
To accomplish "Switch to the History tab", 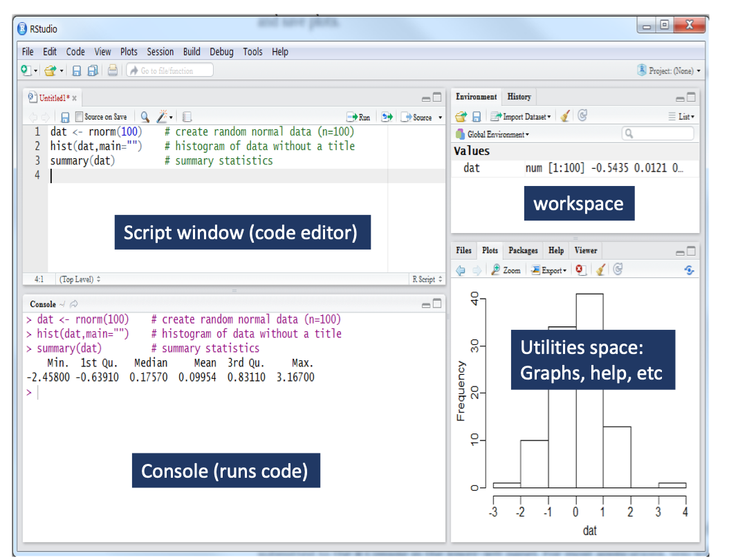I will tap(519, 97).
